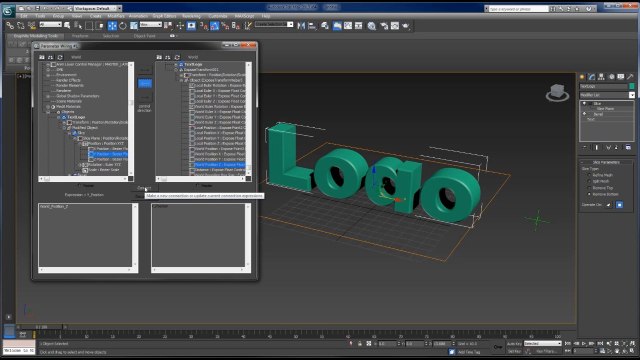Click Configure Modifier Sets icon
Image resolution: width=640 pixels, height=360 pixels.
[x=628, y=147]
